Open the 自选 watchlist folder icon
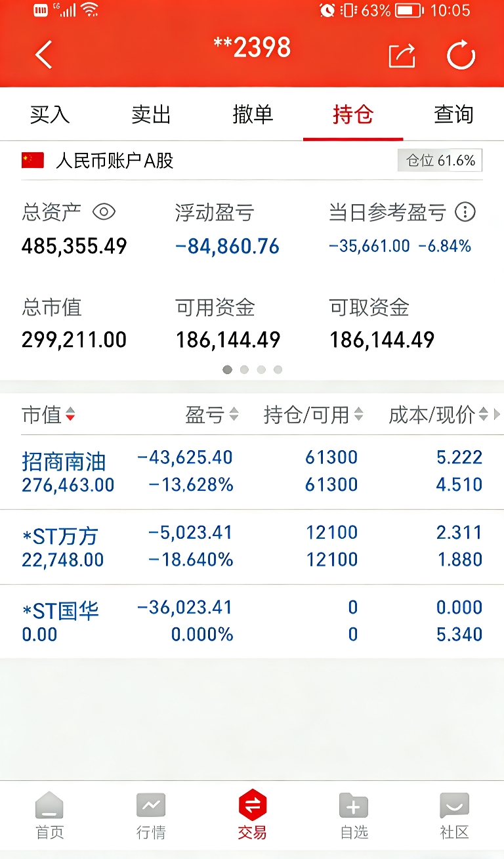504x859 pixels. pyautogui.click(x=354, y=805)
